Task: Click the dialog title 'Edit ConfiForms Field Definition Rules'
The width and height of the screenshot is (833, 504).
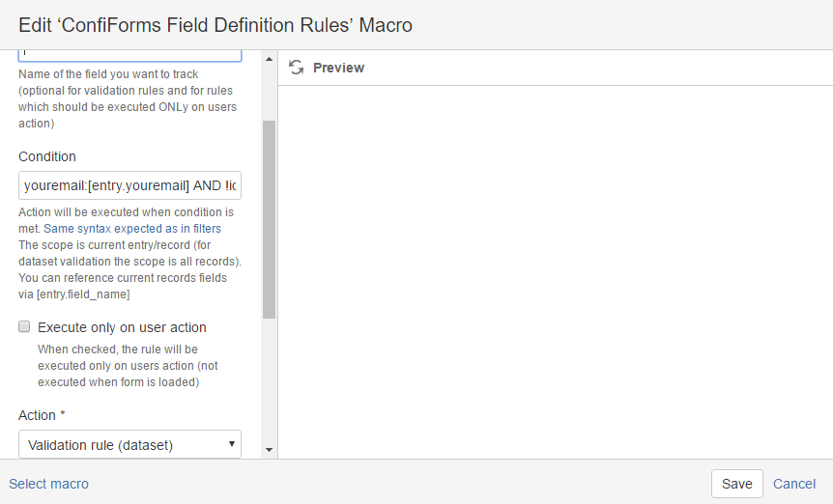Action: click(215, 25)
